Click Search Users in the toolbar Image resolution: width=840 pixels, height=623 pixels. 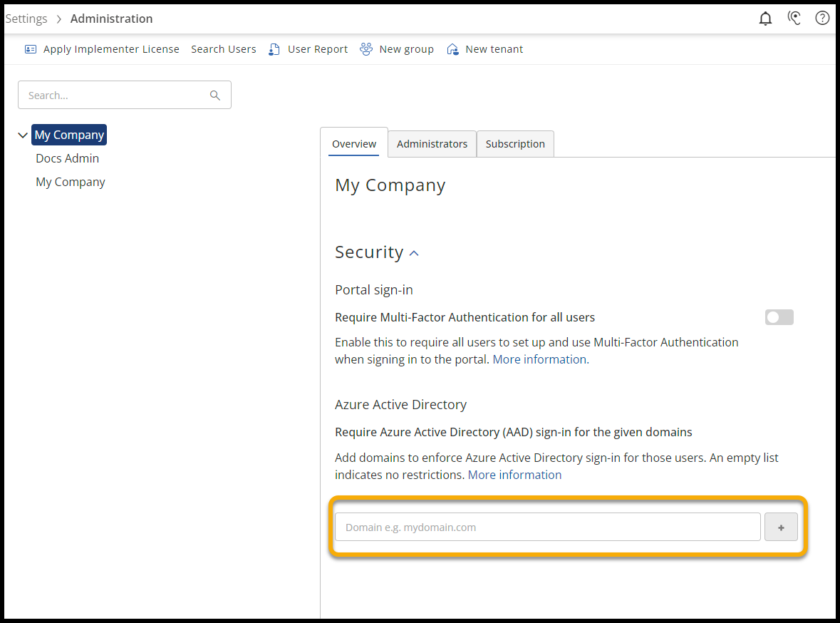pos(223,49)
